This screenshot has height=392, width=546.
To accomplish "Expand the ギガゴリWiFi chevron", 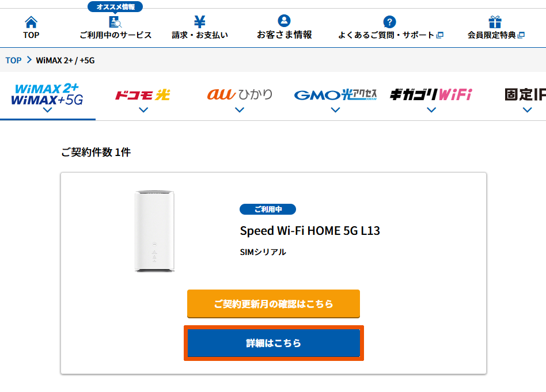I will tap(431, 110).
